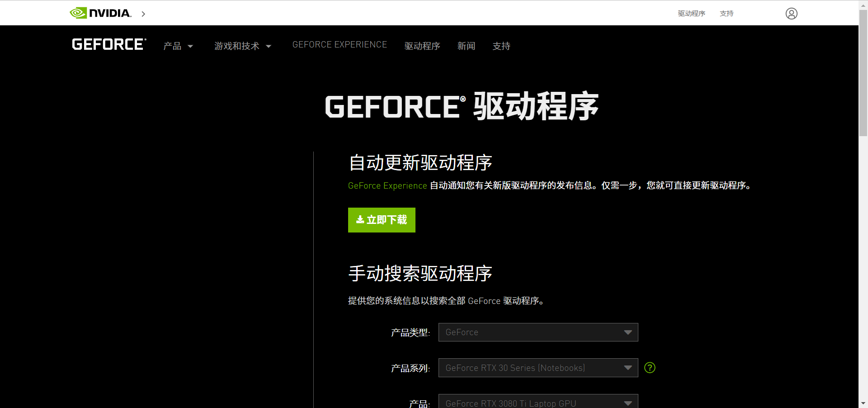Click the green GeForce Experience text link
This screenshot has height=408, width=868.
[387, 185]
